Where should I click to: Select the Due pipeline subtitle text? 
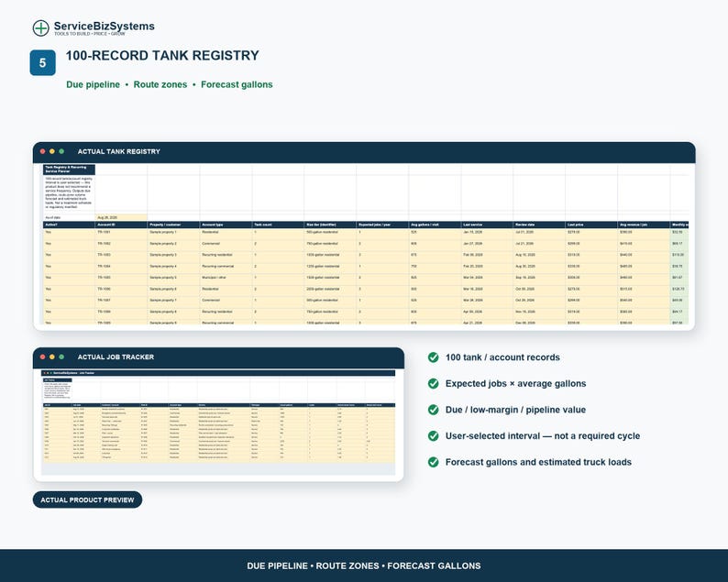(x=93, y=84)
